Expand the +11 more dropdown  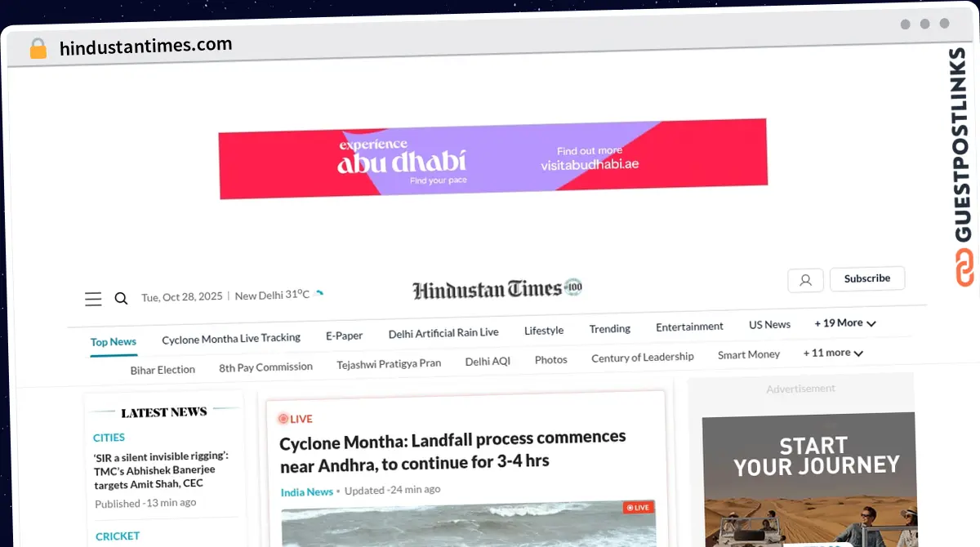(832, 353)
